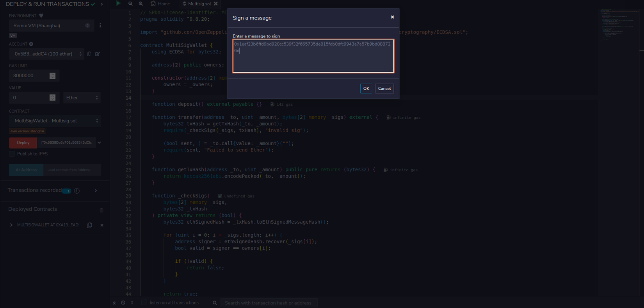Image resolution: width=644 pixels, height=308 pixels.
Task: Select the Multisig.sol editor tab
Action: click(199, 4)
